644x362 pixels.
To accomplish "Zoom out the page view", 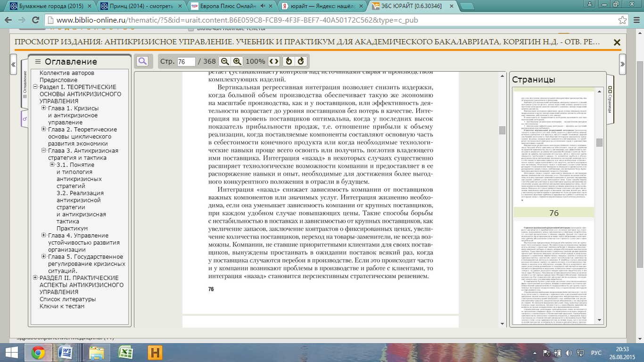I will [225, 61].
